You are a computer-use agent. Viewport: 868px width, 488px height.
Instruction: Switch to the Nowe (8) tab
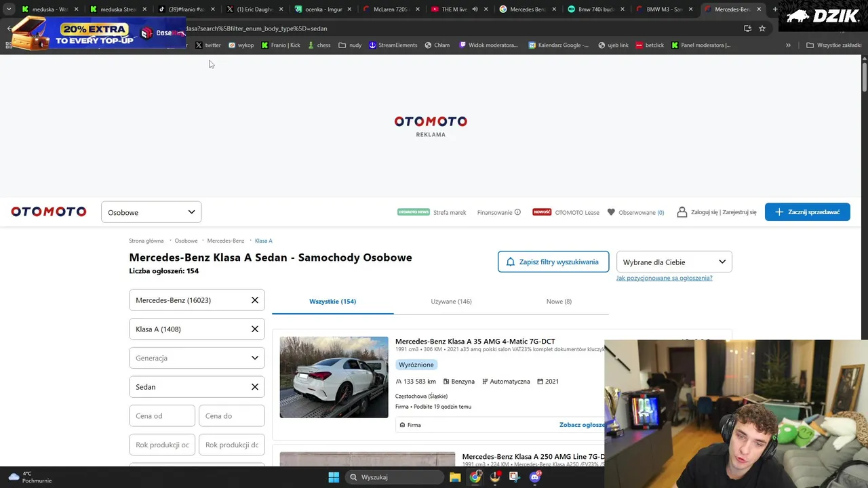pyautogui.click(x=559, y=302)
